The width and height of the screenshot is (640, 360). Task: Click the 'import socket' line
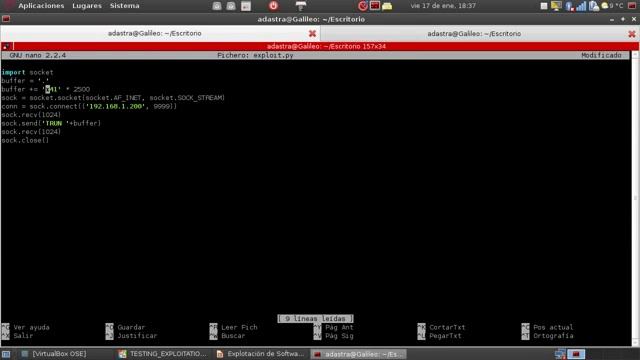coord(27,72)
